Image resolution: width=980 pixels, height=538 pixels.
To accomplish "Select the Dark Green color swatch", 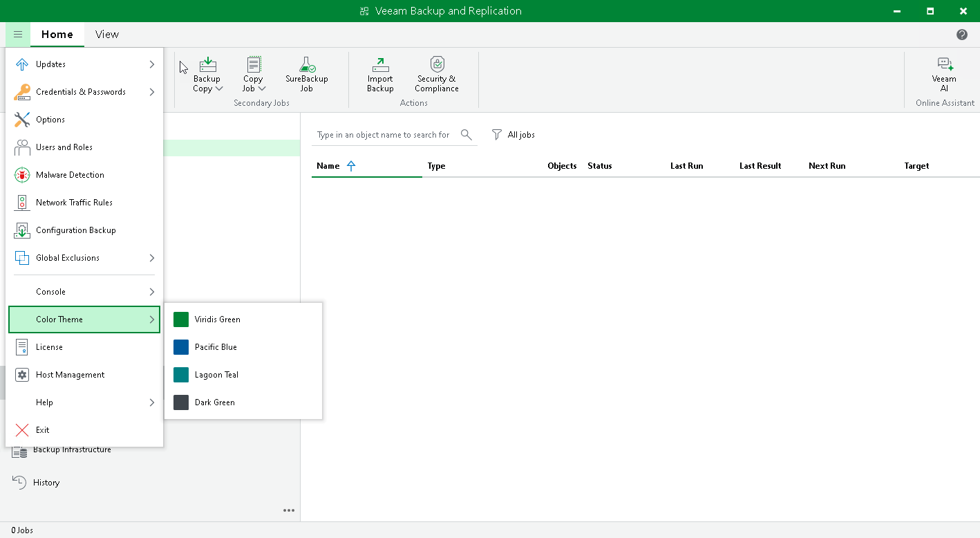I will point(181,402).
